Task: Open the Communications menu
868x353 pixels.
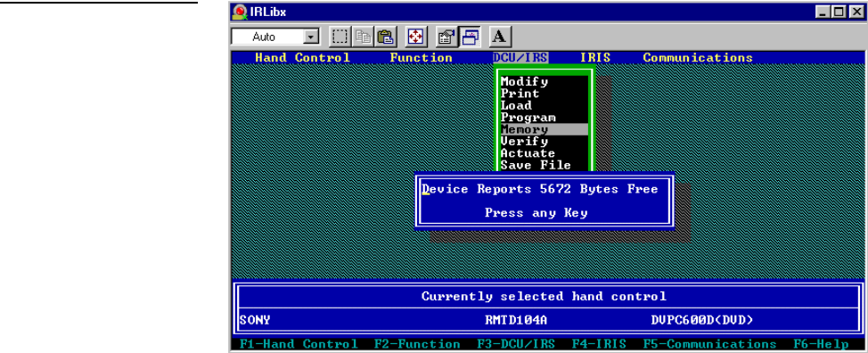Action: (698, 58)
